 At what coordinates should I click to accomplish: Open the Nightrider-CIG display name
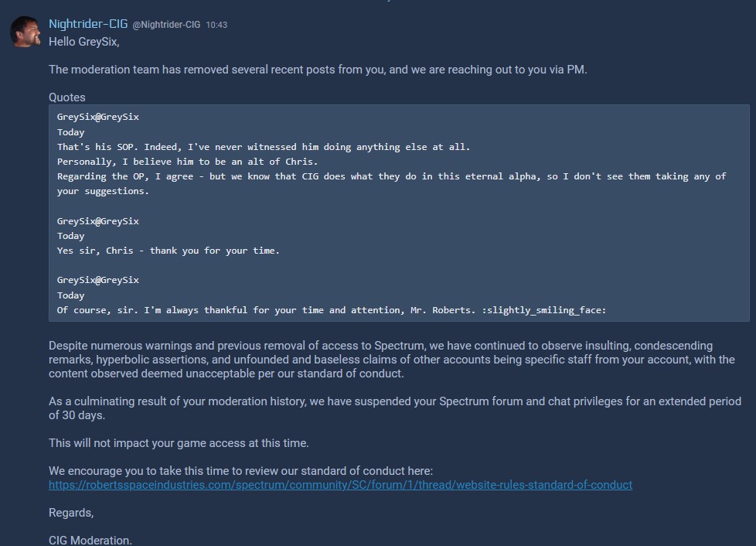tap(88, 24)
